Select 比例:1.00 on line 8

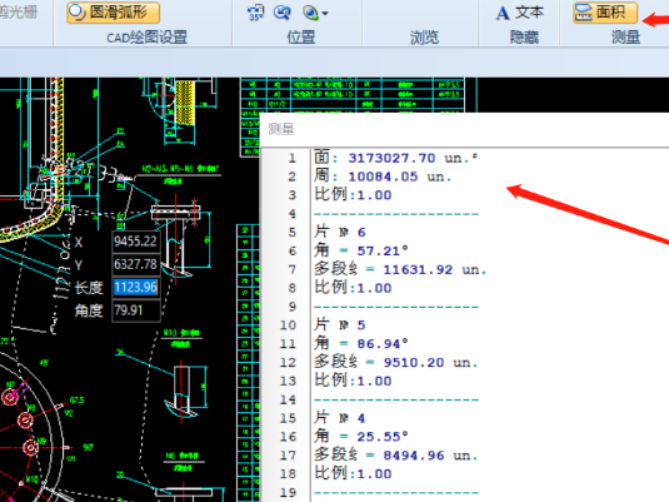pos(353,288)
